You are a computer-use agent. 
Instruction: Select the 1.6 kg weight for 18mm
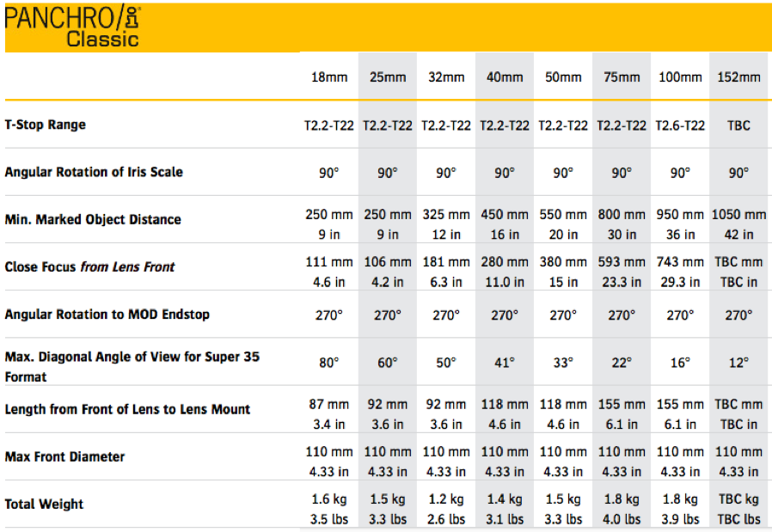(329, 499)
